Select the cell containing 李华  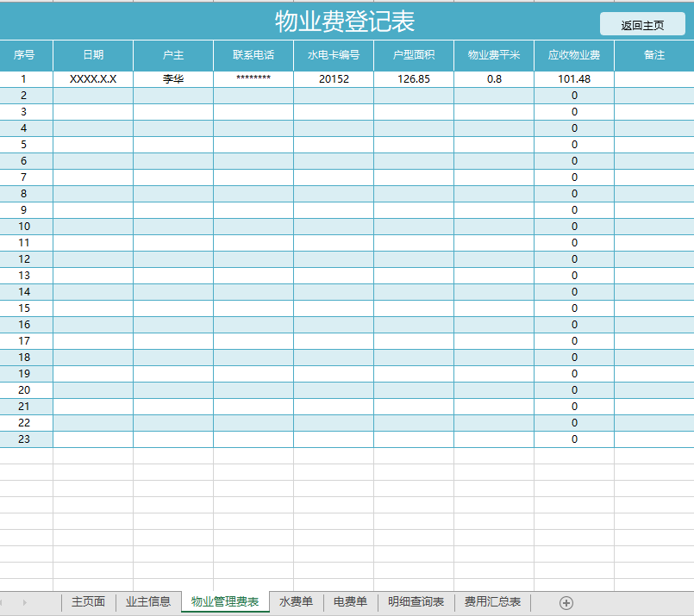point(172,78)
